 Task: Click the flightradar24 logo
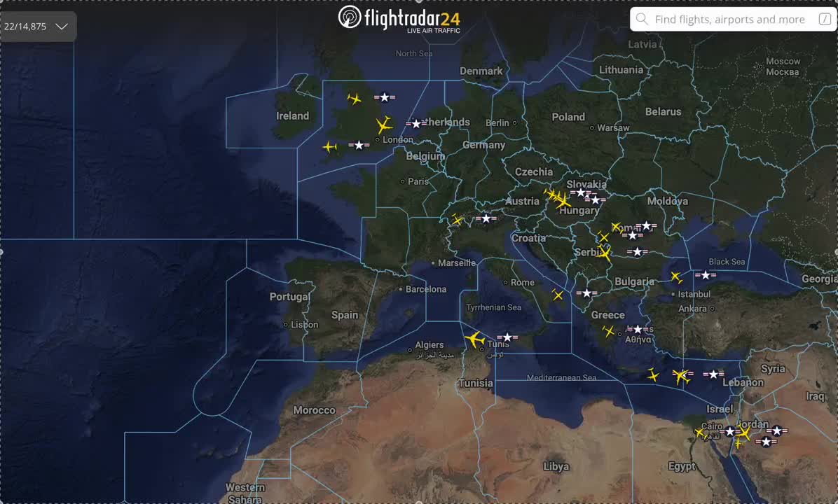coord(399,18)
